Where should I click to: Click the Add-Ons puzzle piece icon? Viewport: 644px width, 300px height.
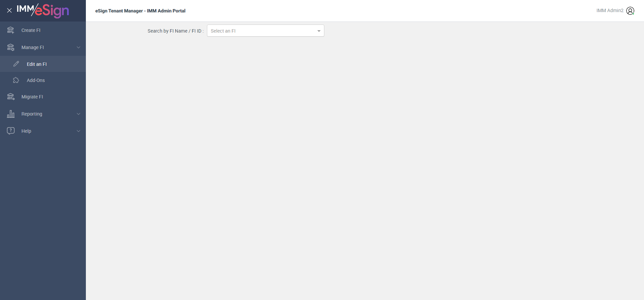coord(16,80)
